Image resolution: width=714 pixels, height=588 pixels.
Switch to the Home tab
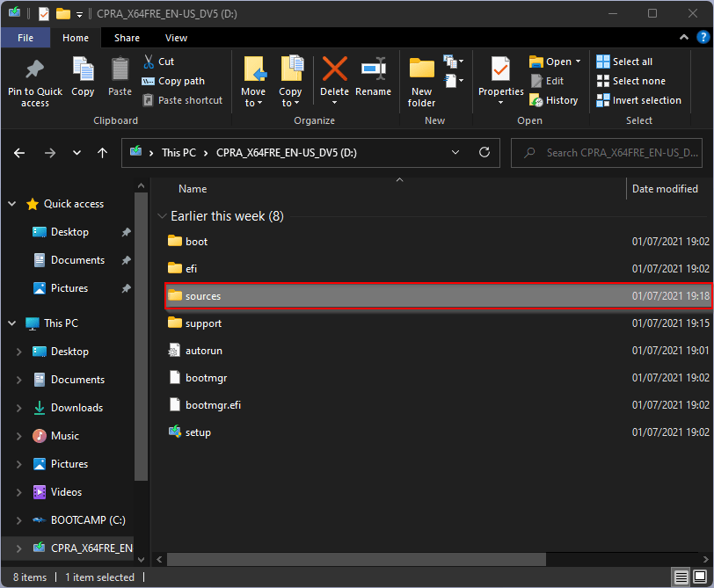tap(76, 38)
